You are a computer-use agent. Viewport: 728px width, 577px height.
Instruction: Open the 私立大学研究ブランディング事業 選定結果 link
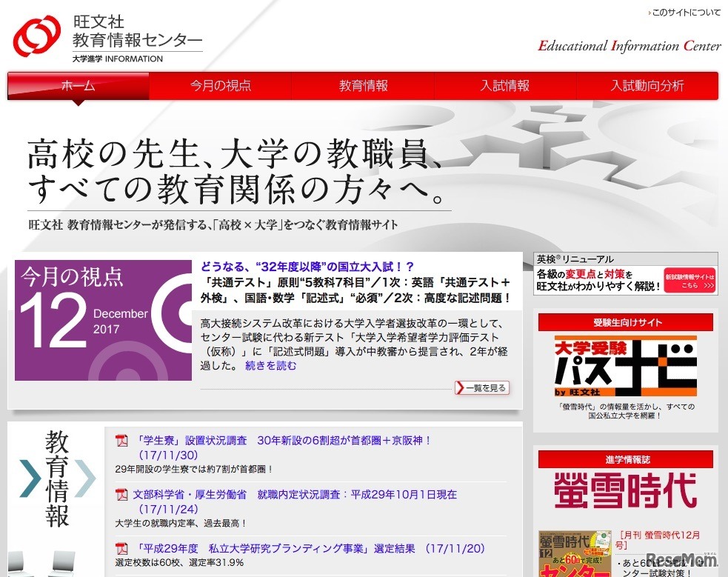[311, 549]
